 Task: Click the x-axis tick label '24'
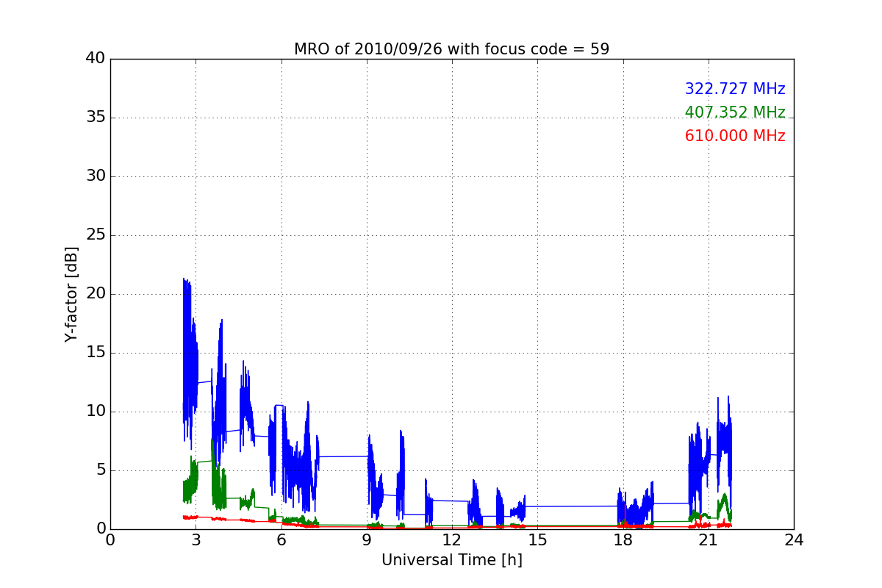794,540
